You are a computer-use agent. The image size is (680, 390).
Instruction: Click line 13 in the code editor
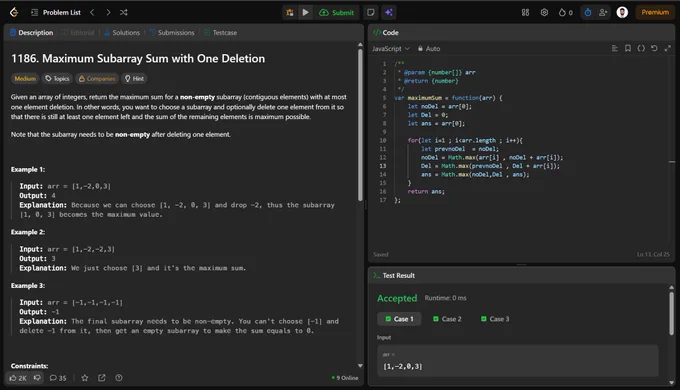pyautogui.click(x=490, y=166)
